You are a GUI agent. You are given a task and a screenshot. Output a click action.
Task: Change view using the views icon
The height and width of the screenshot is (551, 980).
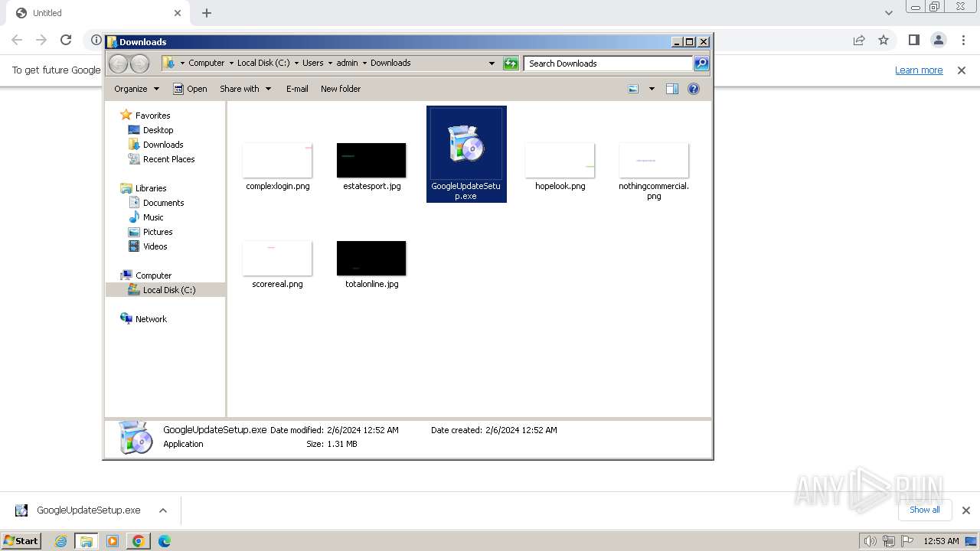coord(633,89)
